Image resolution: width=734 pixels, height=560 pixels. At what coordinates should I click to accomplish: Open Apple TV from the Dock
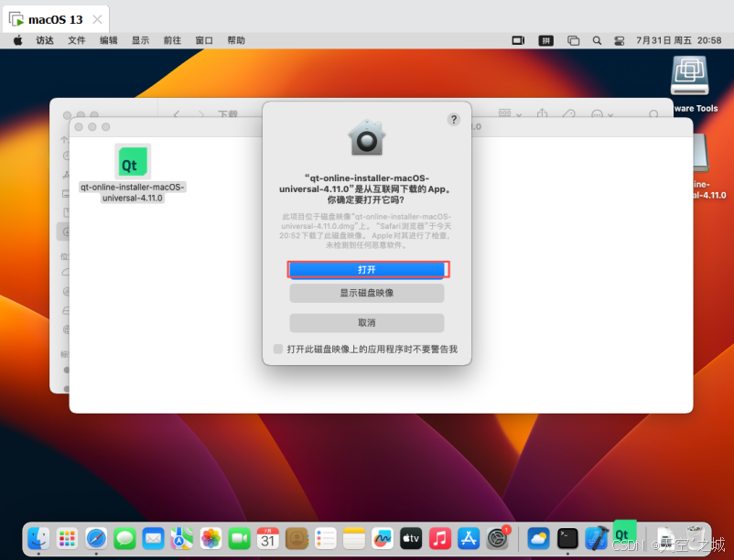click(411, 539)
